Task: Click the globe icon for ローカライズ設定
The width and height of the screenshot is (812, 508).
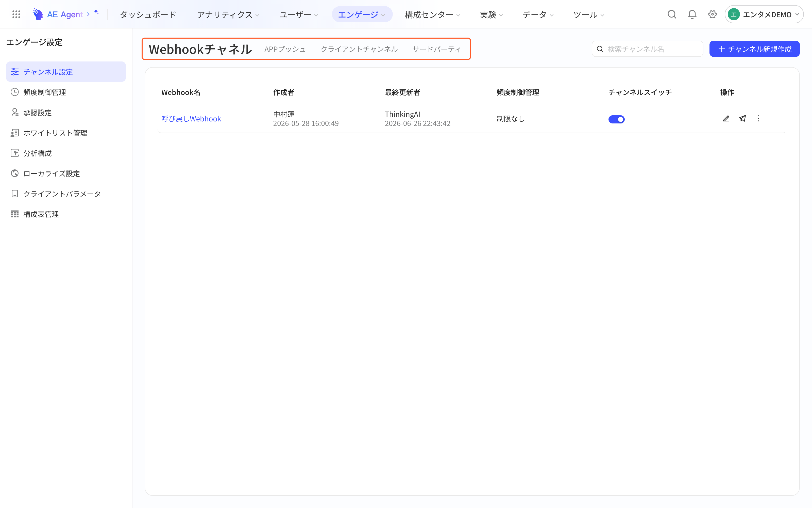Action: [15, 173]
